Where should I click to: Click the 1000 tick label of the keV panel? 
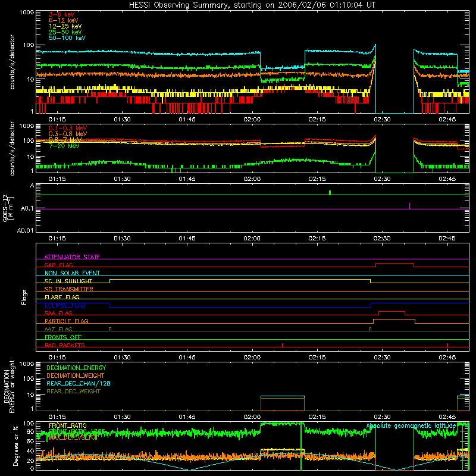click(x=26, y=12)
